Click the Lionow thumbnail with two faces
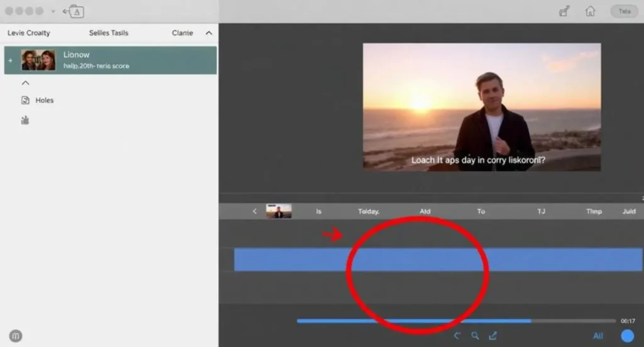 pyautogui.click(x=38, y=60)
